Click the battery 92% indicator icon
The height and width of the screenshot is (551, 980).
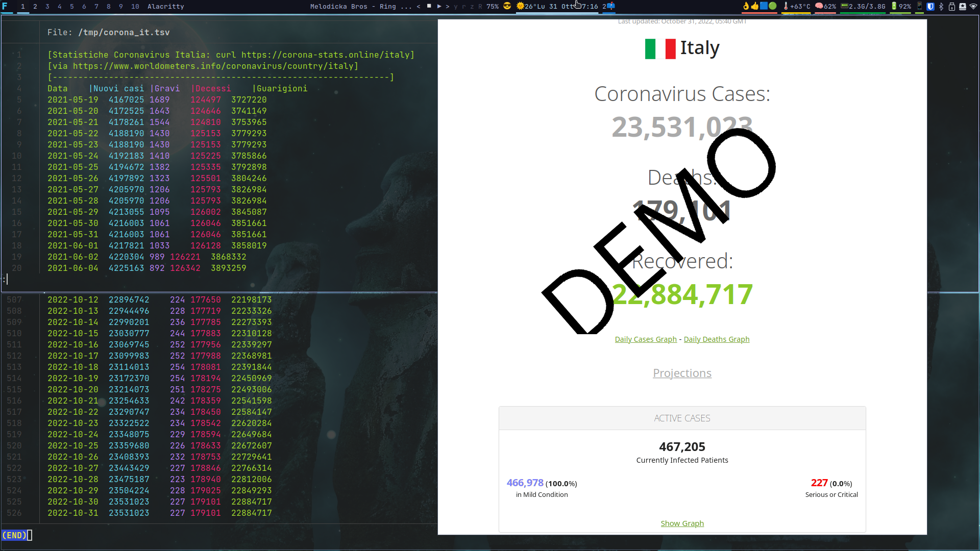(x=894, y=6)
